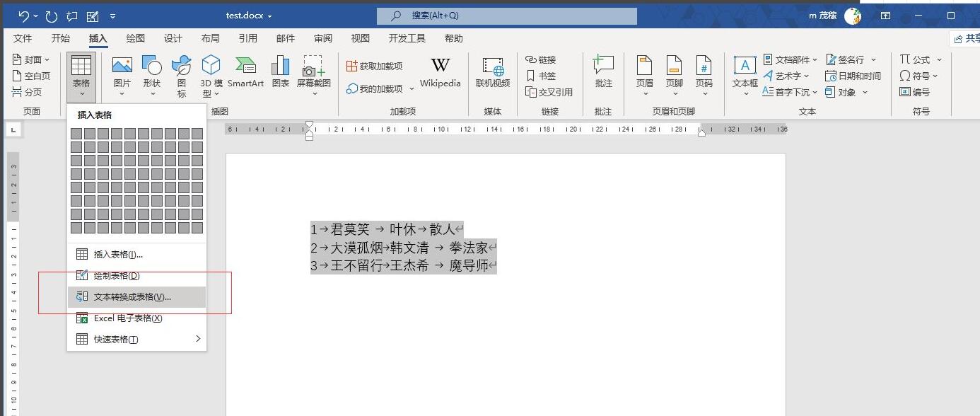
Task: Click the SmartArt icon in ribbon
Action: point(245,66)
